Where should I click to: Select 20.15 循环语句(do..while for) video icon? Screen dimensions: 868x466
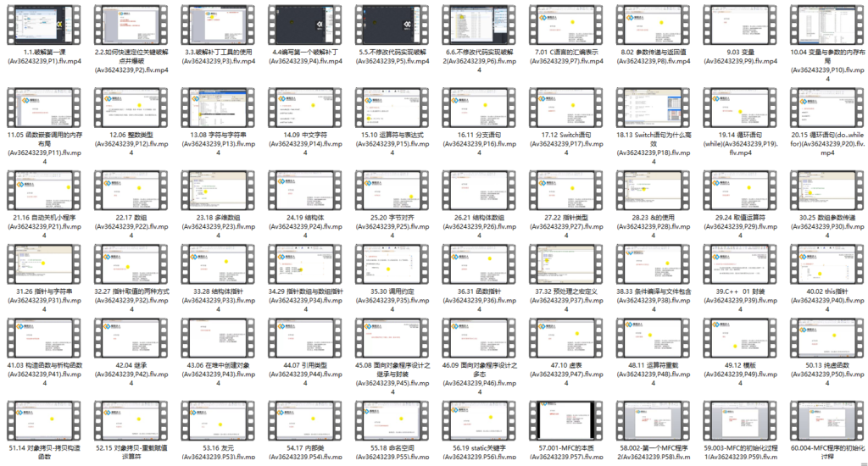point(827,108)
